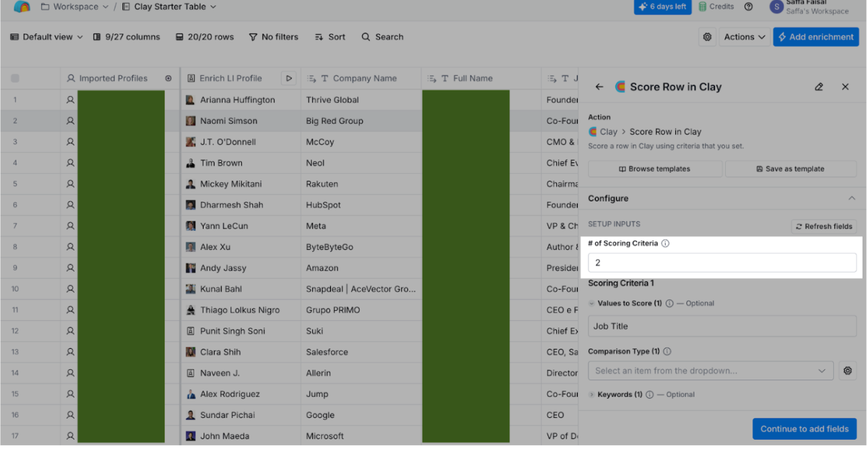The image size is (868, 452).
Task: Select the Thiago Lolkus Nigro cell
Action: [241, 310]
